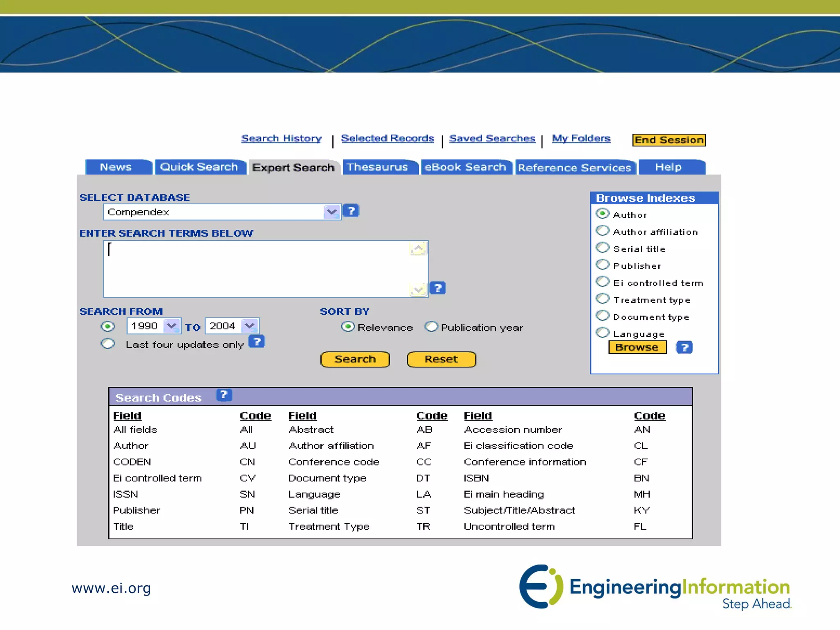Viewport: 840px width, 630px height.
Task: Click inside search terms text area
Action: pos(256,269)
